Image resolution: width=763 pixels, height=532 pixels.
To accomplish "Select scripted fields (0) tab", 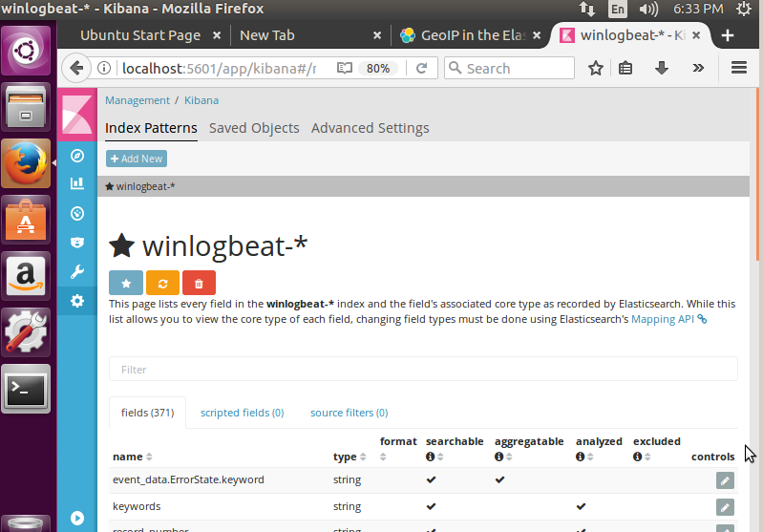I will click(x=242, y=413).
